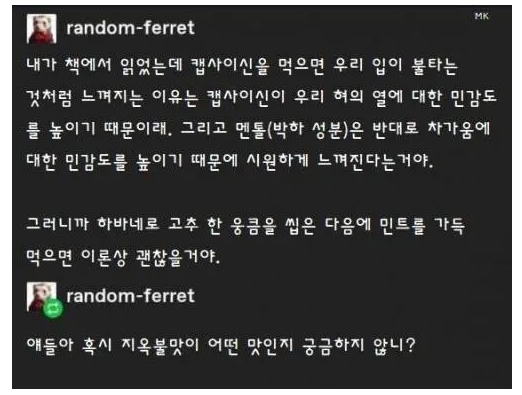
Task: Click the reblog comment starting with 얘들아 혹시
Action: 221,346
